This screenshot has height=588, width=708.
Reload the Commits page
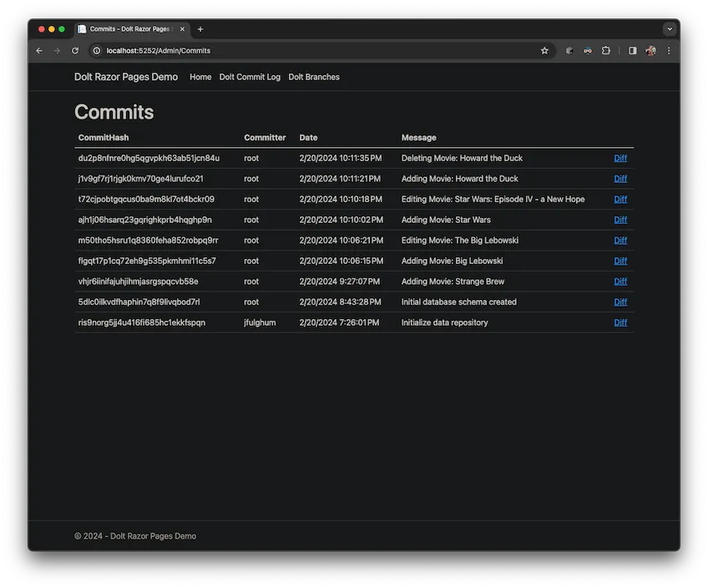(75, 50)
